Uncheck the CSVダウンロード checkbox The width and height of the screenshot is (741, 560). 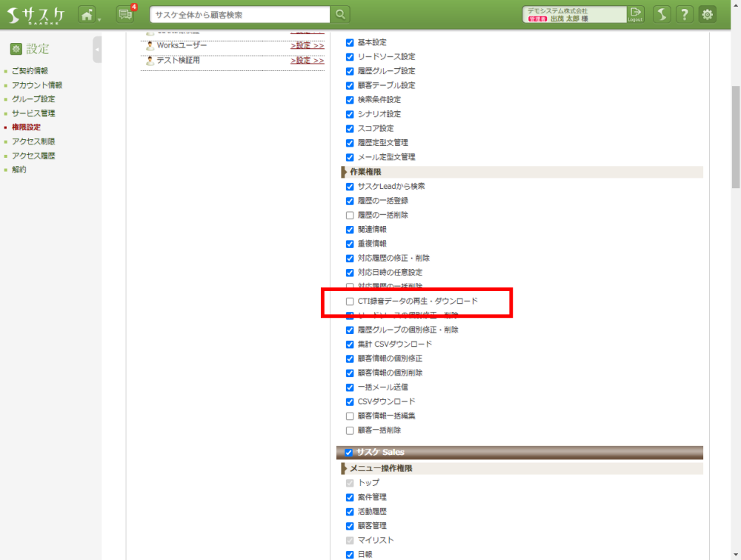350,401
